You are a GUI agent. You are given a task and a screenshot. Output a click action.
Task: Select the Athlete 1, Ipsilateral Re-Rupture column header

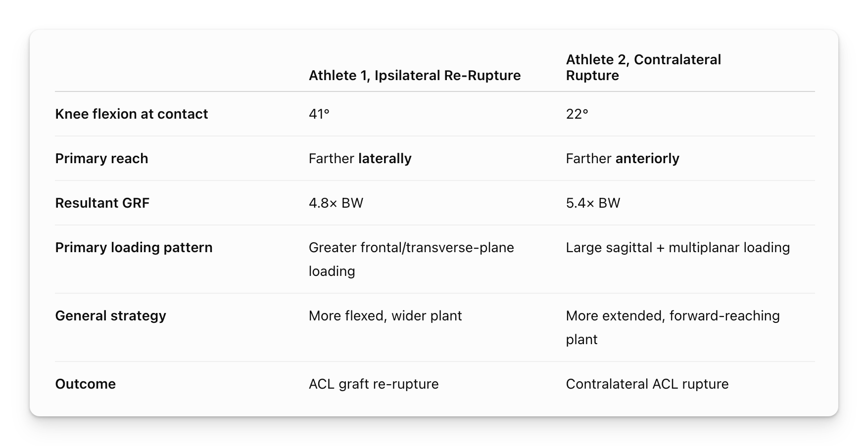[x=415, y=75]
